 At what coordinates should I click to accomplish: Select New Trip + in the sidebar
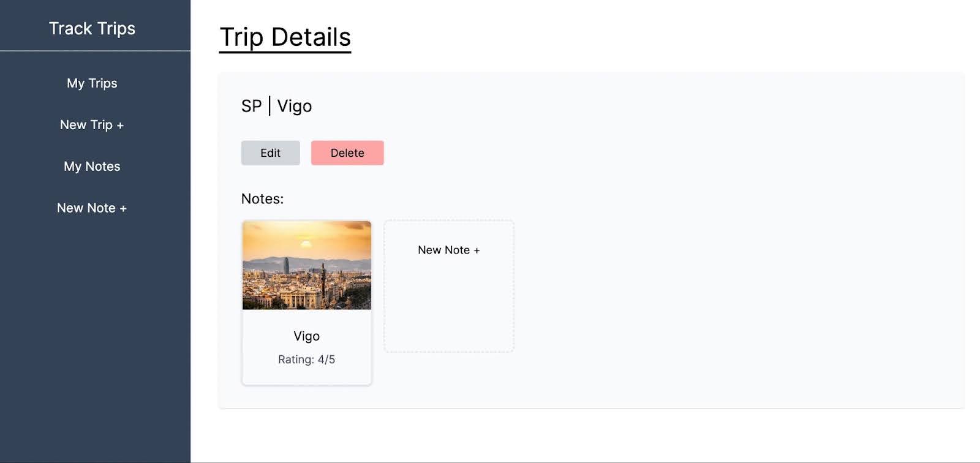pos(92,125)
